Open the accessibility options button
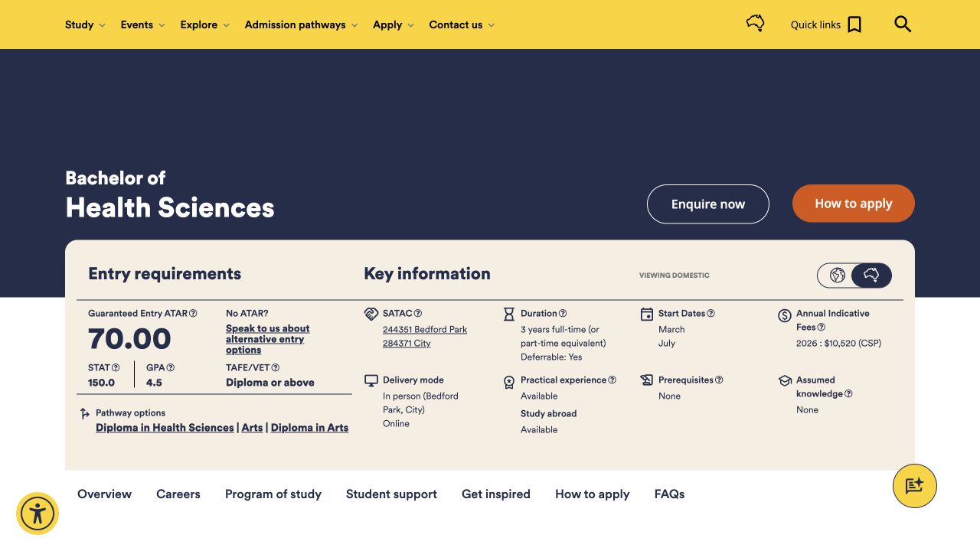 click(x=38, y=514)
